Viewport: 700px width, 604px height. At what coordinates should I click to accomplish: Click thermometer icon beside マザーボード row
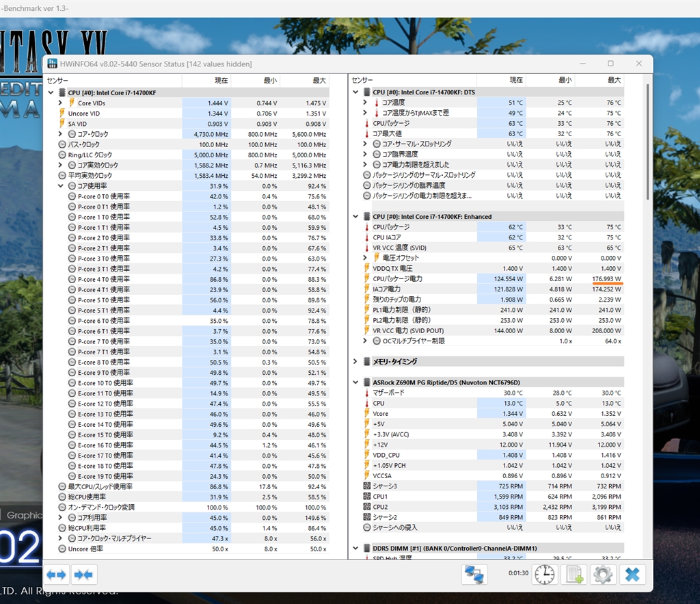(367, 393)
